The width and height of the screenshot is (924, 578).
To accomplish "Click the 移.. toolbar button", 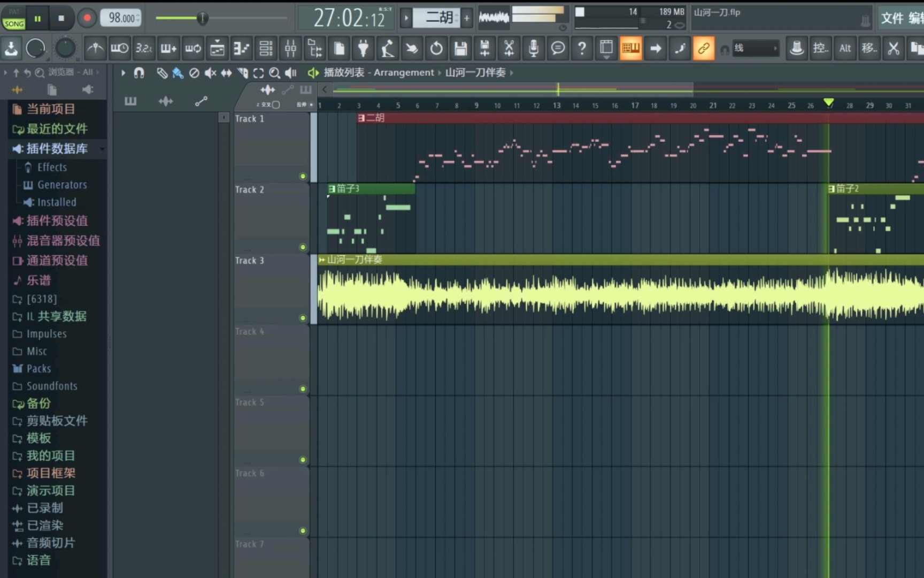I will pos(869,49).
